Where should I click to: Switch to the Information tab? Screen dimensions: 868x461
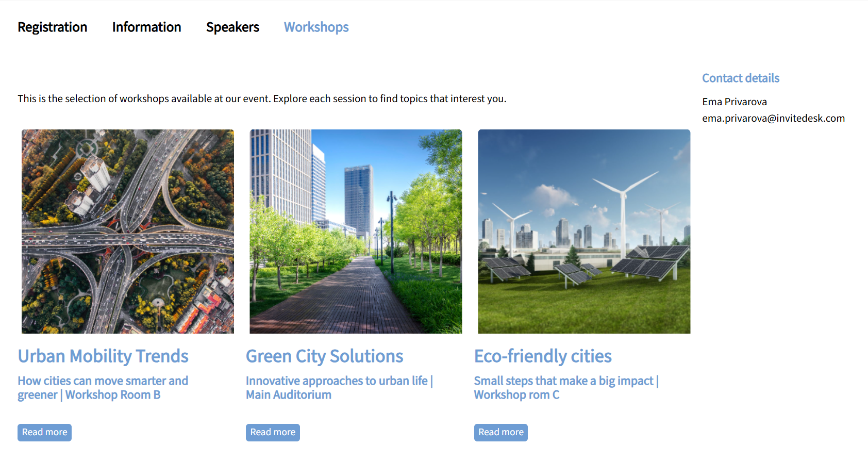coord(146,27)
